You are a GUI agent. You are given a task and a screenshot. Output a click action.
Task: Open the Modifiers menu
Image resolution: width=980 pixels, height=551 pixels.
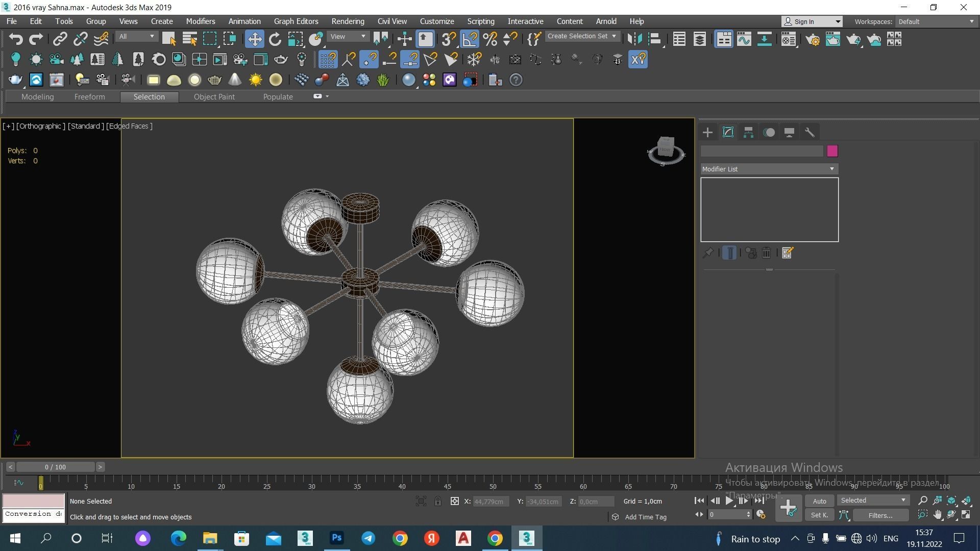click(201, 21)
